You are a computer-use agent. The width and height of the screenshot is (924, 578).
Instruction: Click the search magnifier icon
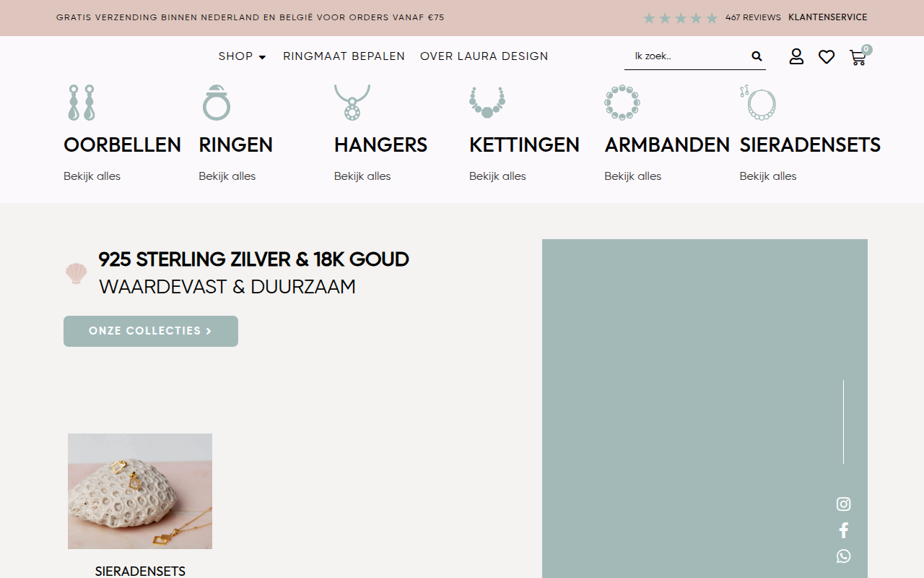point(757,56)
